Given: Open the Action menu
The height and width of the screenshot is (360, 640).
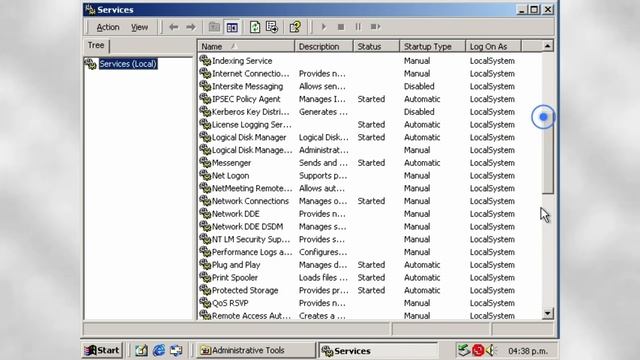Looking at the screenshot, I should click(x=108, y=27).
